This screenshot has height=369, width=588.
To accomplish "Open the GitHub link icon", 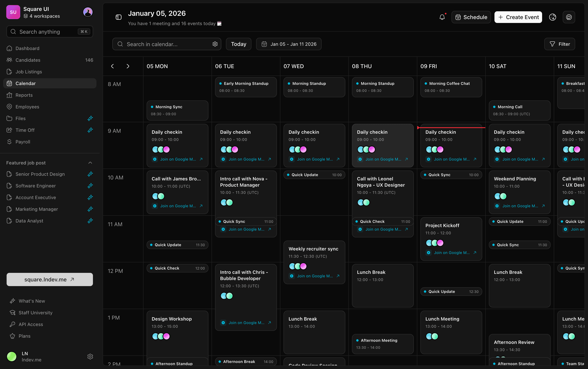I will click(x=569, y=17).
